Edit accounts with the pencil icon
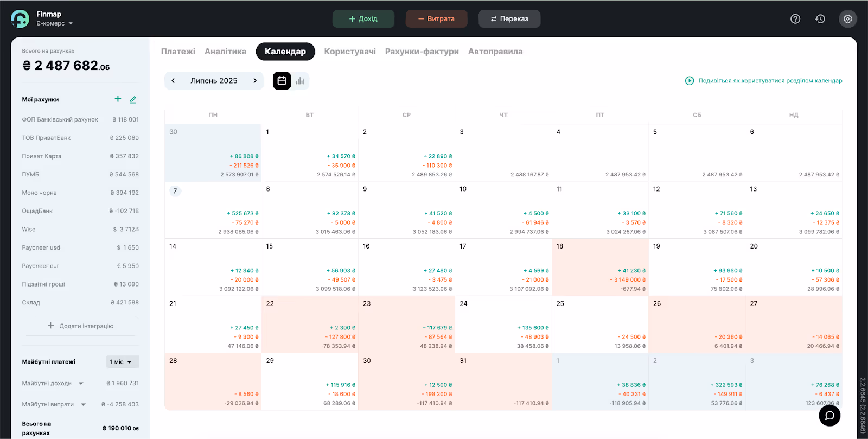This screenshot has height=439, width=868. (133, 99)
